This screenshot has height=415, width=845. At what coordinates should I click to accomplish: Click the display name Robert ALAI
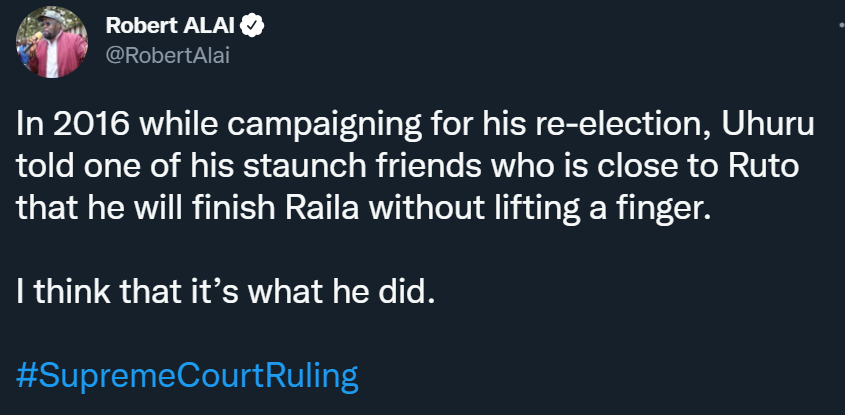coord(182,28)
